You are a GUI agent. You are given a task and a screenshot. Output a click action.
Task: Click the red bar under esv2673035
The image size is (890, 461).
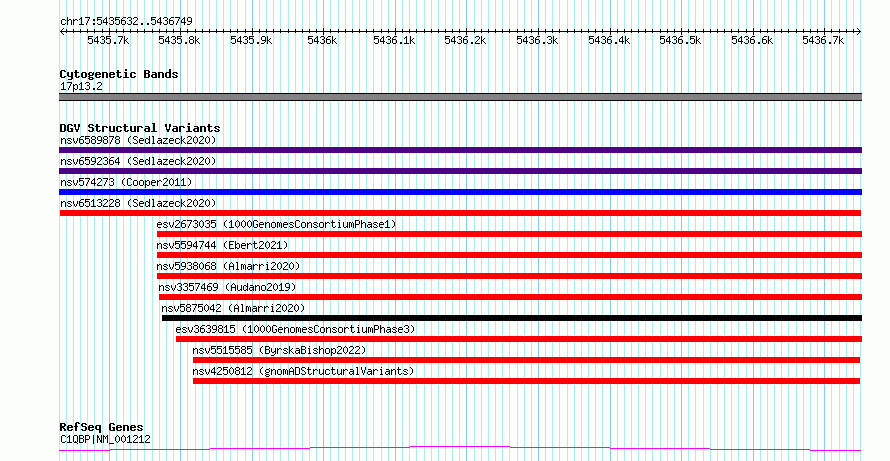[x=509, y=234]
